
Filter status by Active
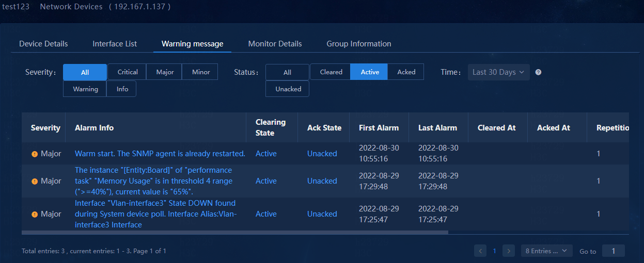370,72
